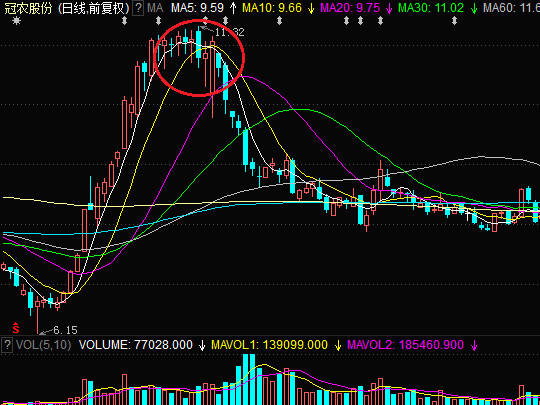
Task: Click the green MA30: 11.02 reading
Action: (x=431, y=8)
